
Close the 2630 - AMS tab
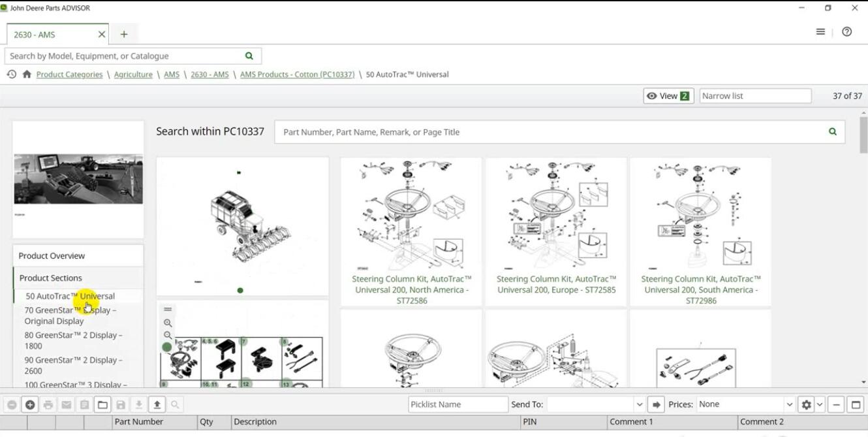(x=102, y=35)
